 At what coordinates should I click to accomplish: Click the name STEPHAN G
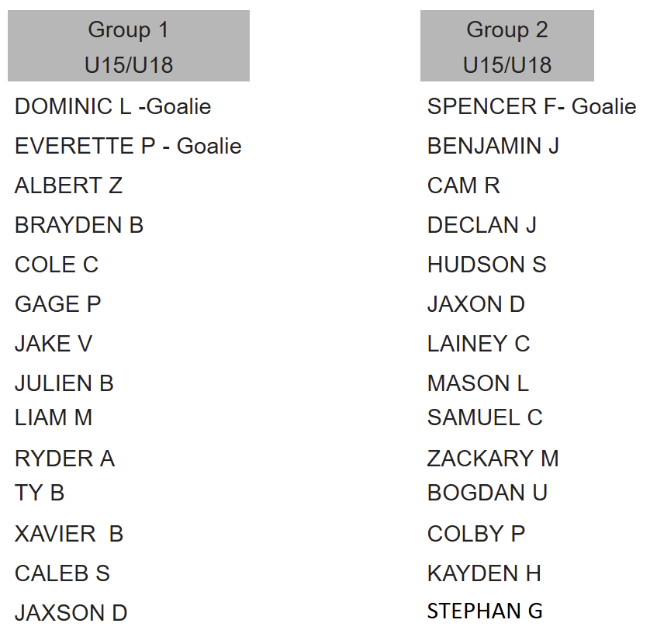pyautogui.click(x=485, y=611)
